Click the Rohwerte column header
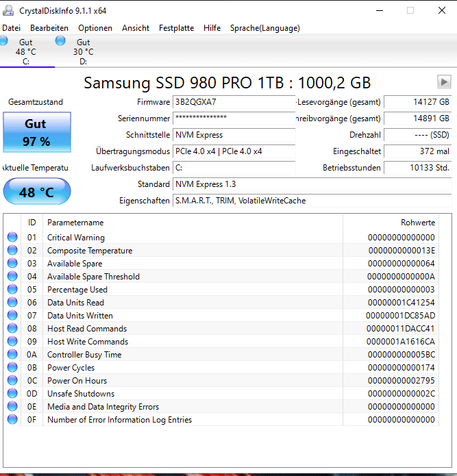 (391, 223)
